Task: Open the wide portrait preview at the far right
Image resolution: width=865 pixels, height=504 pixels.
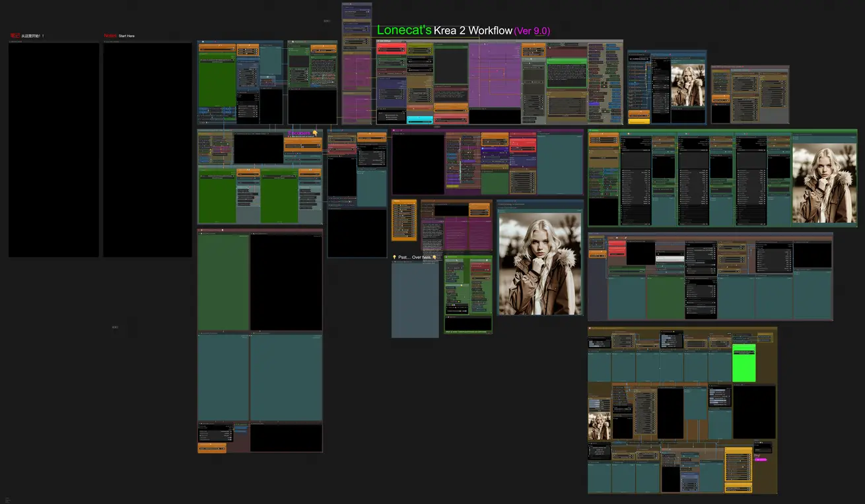Action: pyautogui.click(x=823, y=184)
